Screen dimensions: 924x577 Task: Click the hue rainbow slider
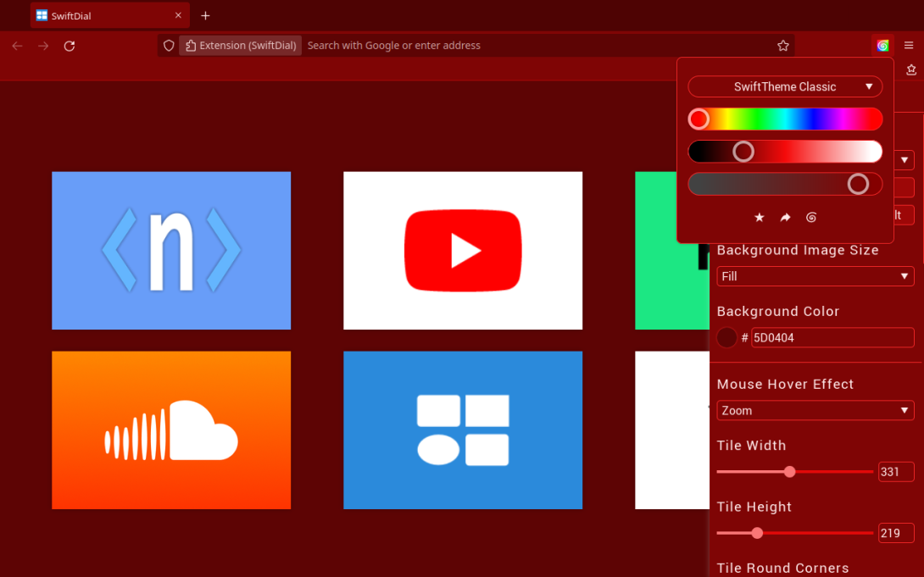click(x=785, y=119)
